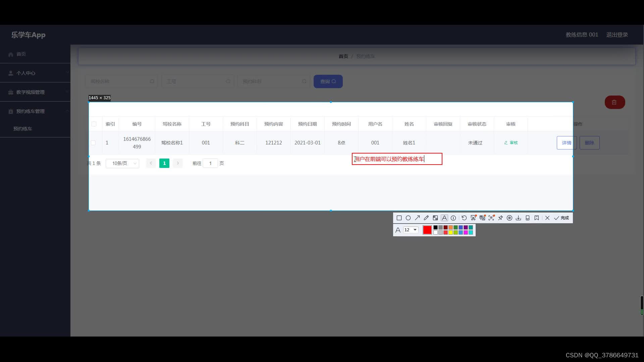
Task: Pin the screenshot to screen
Action: pos(500,218)
